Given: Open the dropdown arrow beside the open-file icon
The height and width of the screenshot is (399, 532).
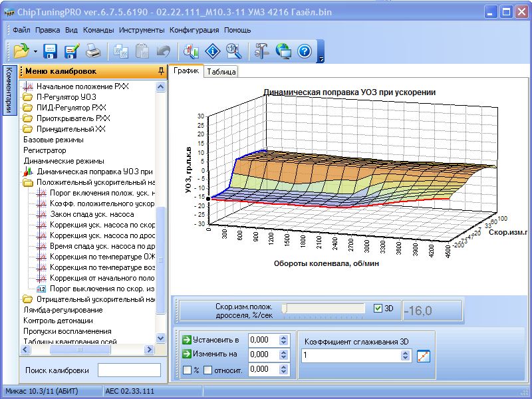Looking at the screenshot, I should pyautogui.click(x=35, y=51).
